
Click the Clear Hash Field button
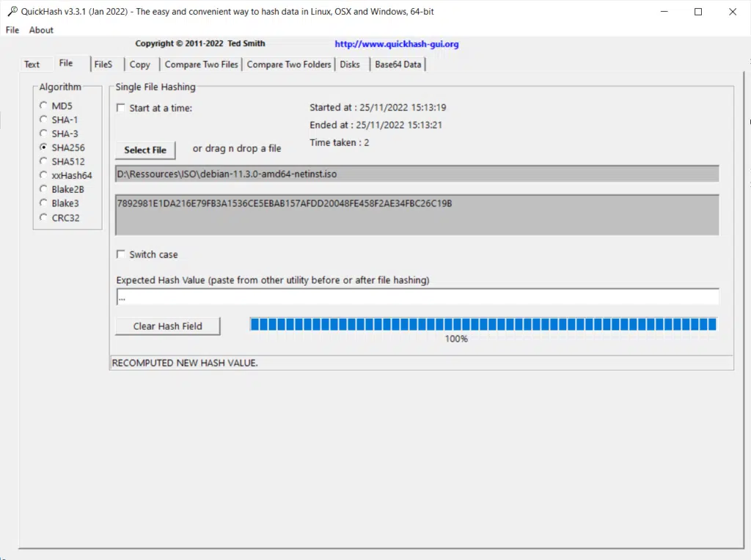168,326
